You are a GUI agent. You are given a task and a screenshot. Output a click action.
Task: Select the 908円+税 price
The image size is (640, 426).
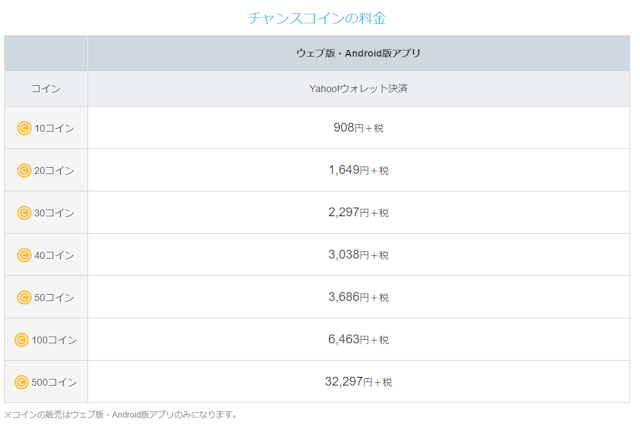358,128
